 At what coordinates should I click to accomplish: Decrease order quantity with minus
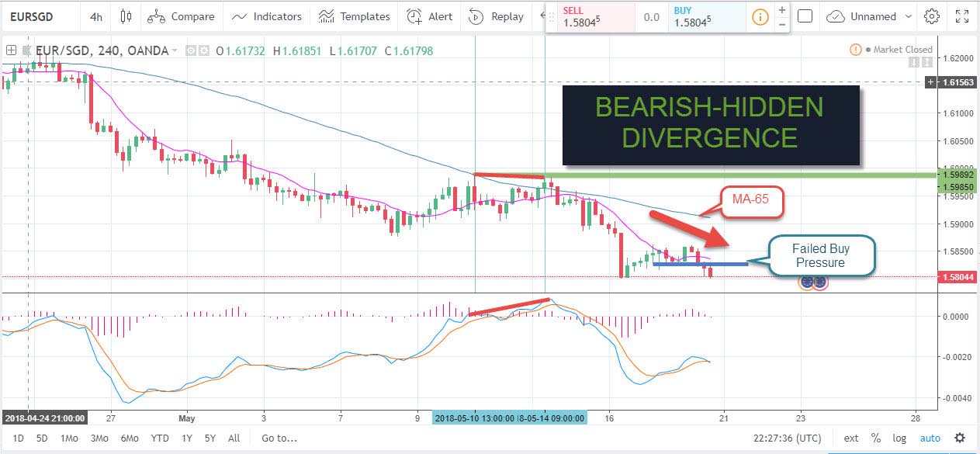[x=781, y=23]
